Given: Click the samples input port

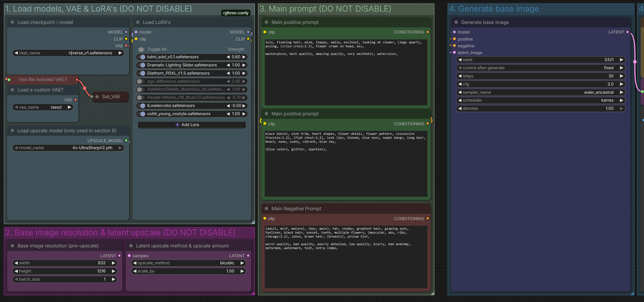Looking at the screenshot, I should click(x=129, y=256).
